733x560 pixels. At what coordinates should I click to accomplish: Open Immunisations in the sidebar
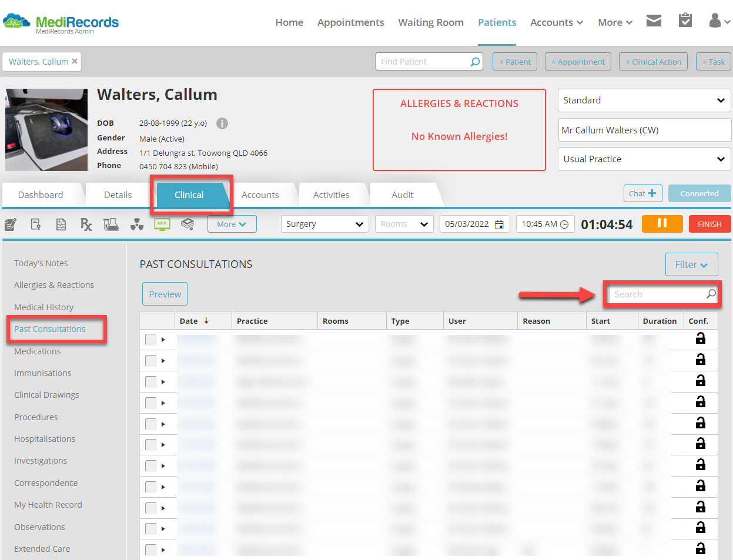click(x=43, y=373)
